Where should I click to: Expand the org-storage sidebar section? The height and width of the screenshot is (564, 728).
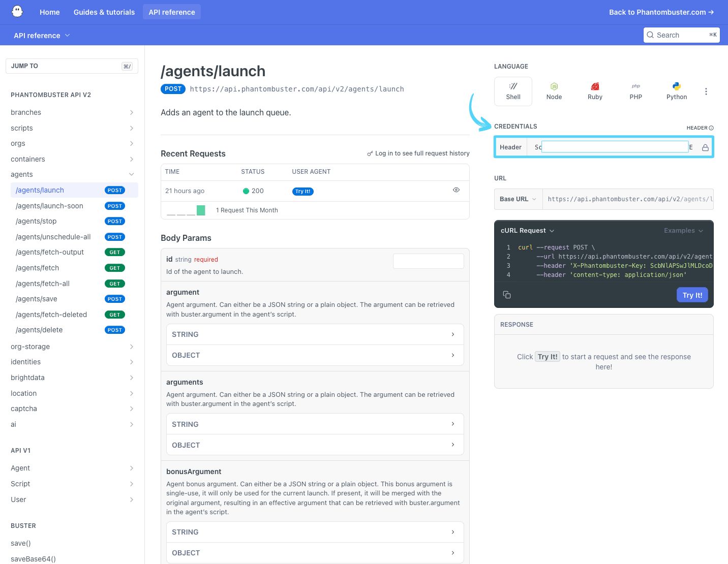pos(132,347)
